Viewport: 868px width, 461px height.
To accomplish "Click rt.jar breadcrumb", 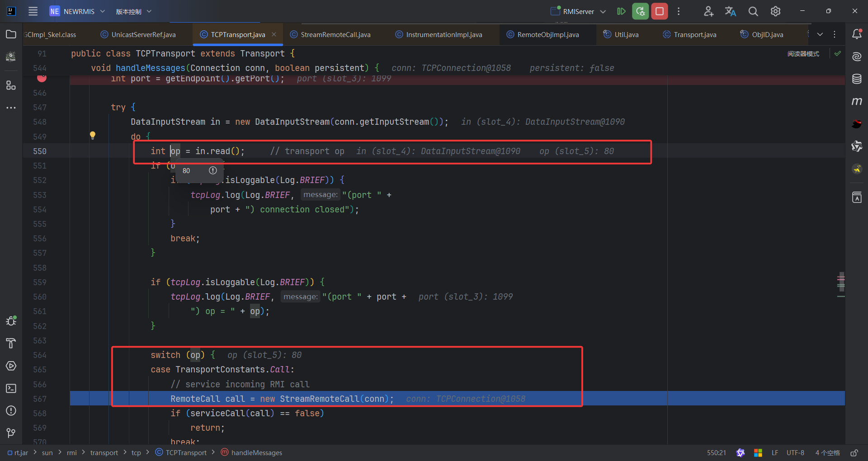I will coord(18,453).
